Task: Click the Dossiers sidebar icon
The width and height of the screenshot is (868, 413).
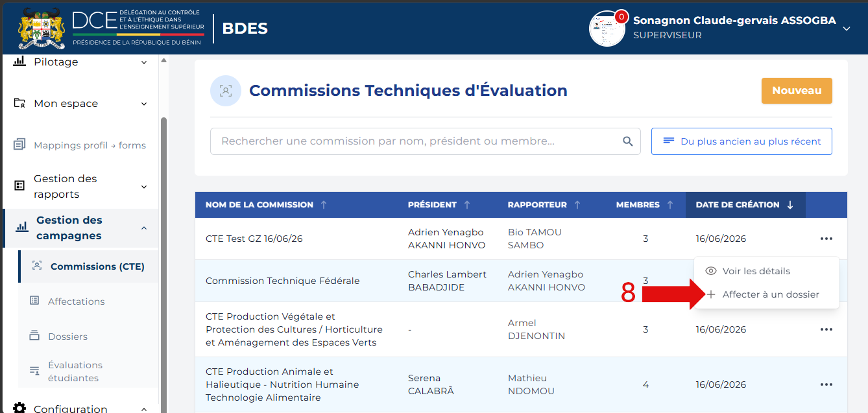Action: tap(34, 336)
